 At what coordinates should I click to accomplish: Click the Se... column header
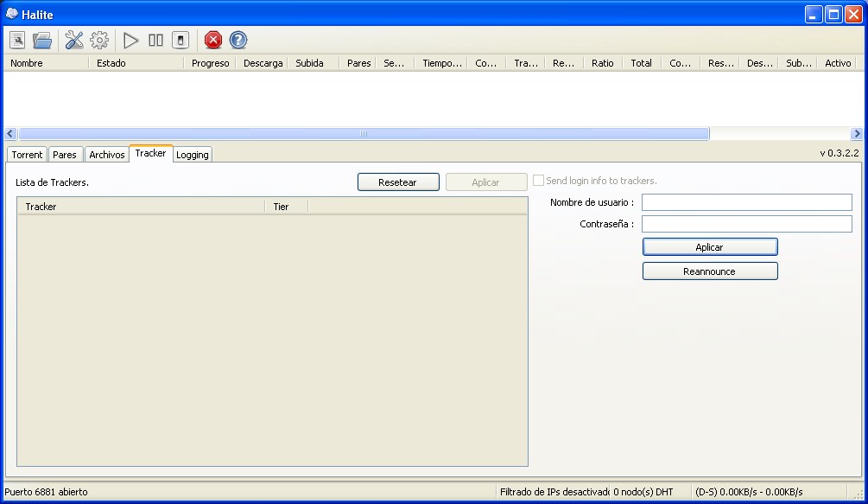click(395, 63)
